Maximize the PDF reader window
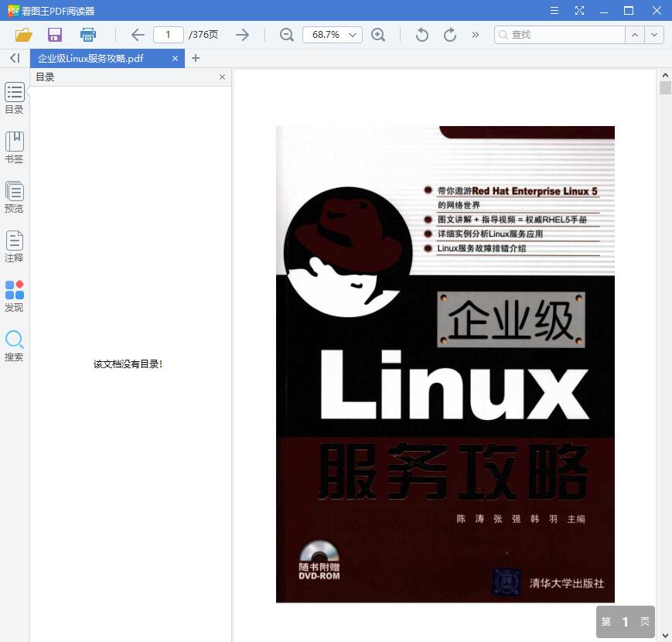672x642 pixels. [628, 10]
